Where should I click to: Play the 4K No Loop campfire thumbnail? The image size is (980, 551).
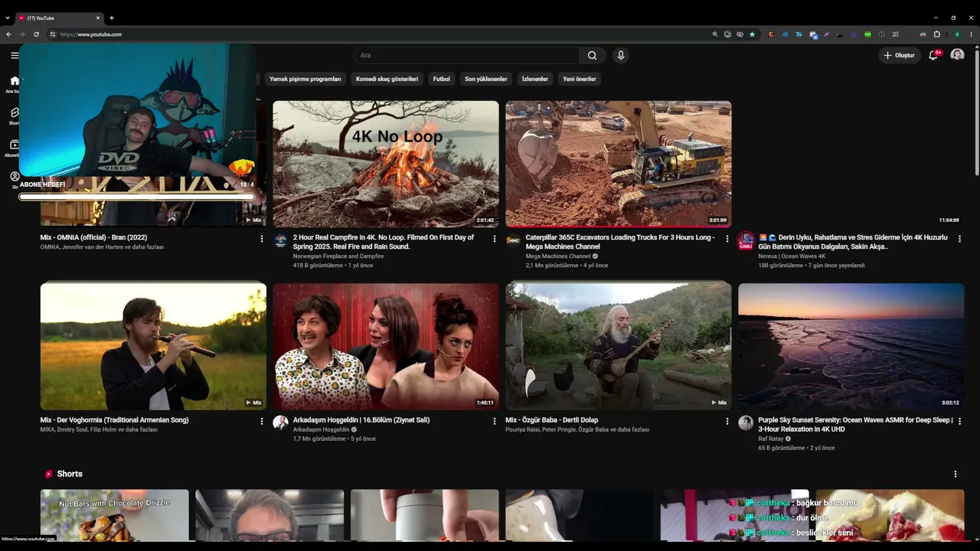[x=386, y=164]
